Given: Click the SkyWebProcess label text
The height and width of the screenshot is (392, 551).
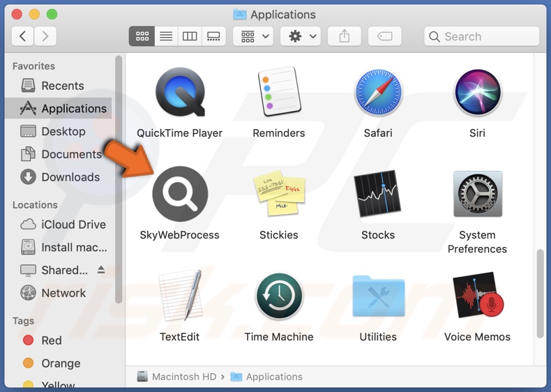Looking at the screenshot, I should click(179, 235).
